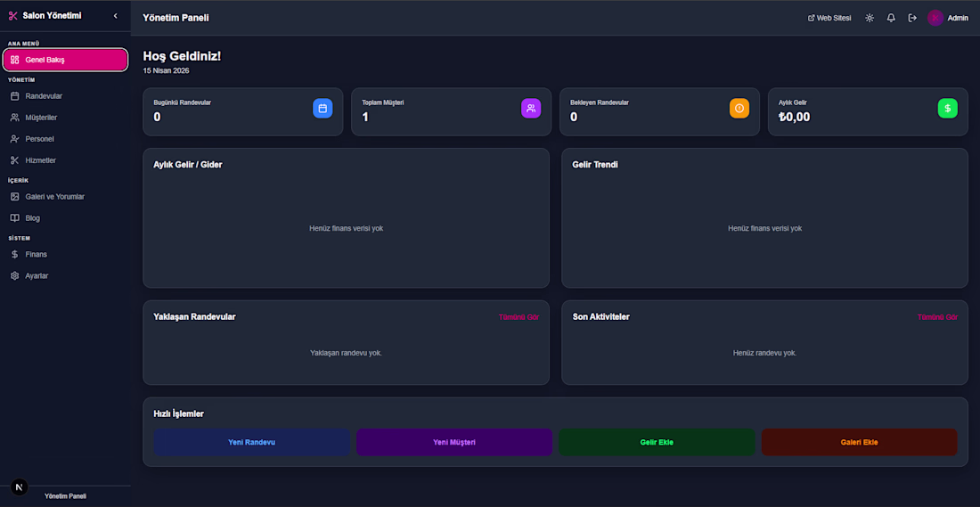Click the green dollar icon on Aylık Gelir
The height and width of the screenshot is (507, 980).
coord(948,108)
